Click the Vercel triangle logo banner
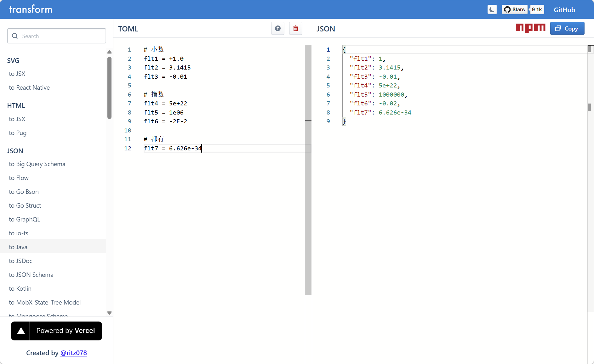Screen dimensions: 594x364 (x=57, y=331)
